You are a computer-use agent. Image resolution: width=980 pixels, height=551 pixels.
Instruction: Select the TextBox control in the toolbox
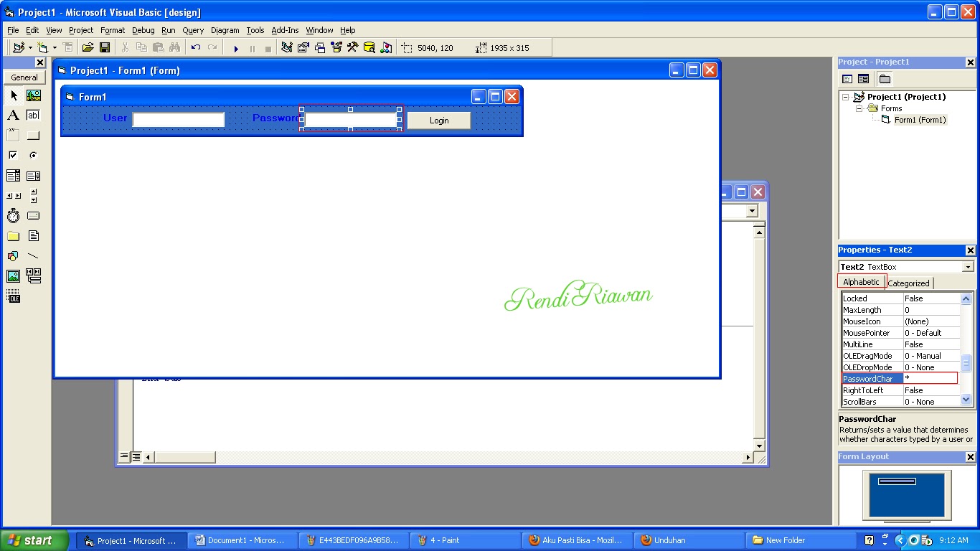[33, 115]
